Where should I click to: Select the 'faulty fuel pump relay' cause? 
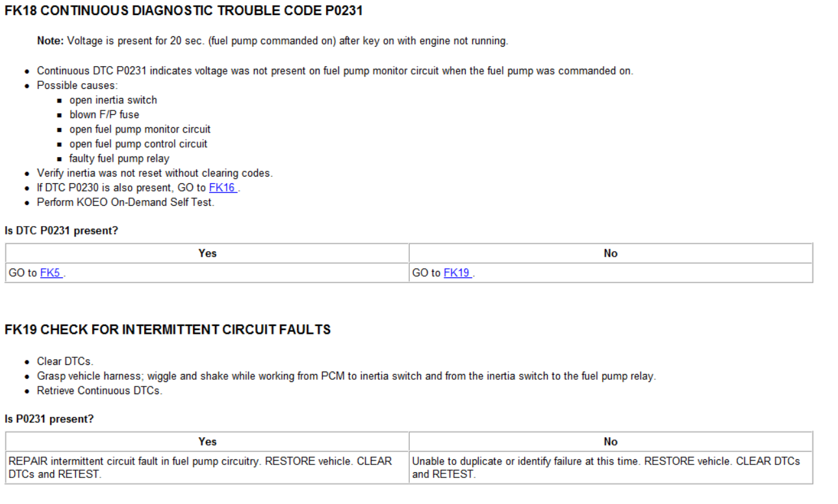[x=120, y=158]
